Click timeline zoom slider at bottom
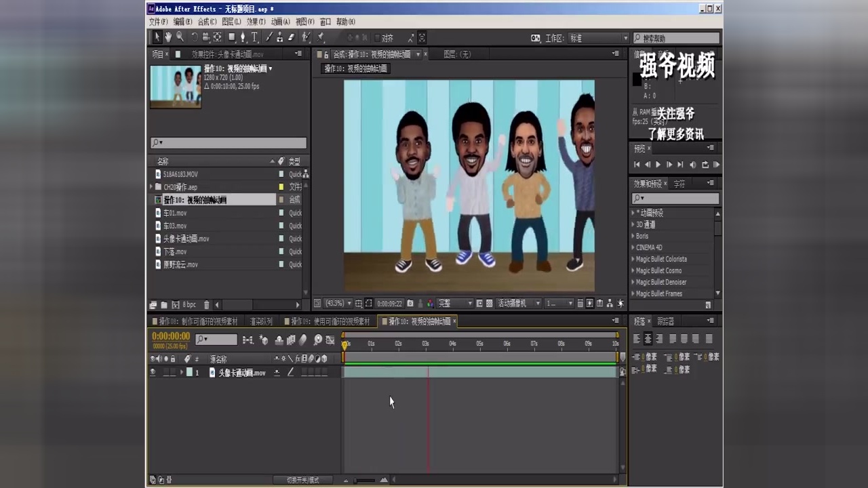 click(x=364, y=481)
